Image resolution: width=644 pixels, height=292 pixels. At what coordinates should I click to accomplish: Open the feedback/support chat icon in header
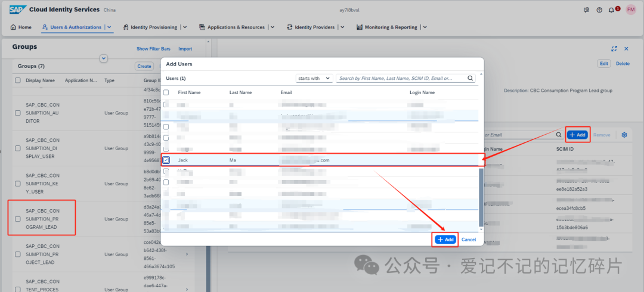[587, 10]
